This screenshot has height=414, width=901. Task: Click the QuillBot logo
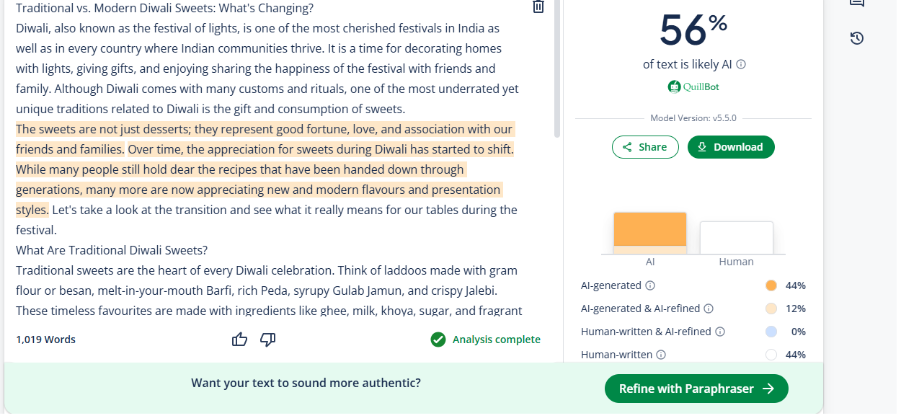tap(694, 87)
